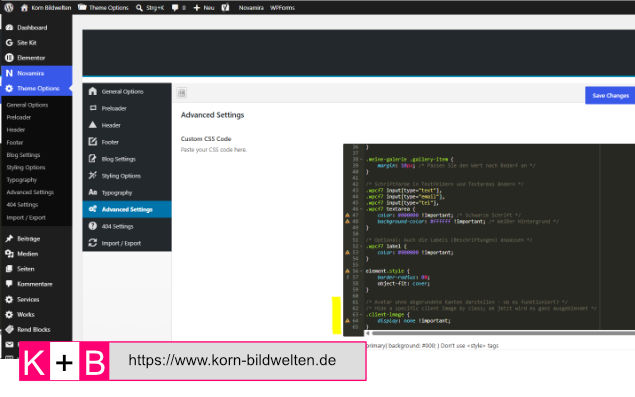
Task: Click the WordPress logo icon in admin bar
Action: pyautogui.click(x=9, y=7)
